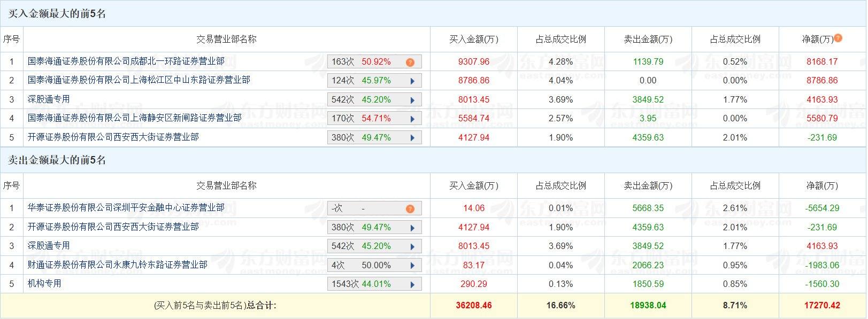This screenshot has height=319, width=868.
Task: Expand the 深股通专用 arrow in sell list
Action: point(412,246)
